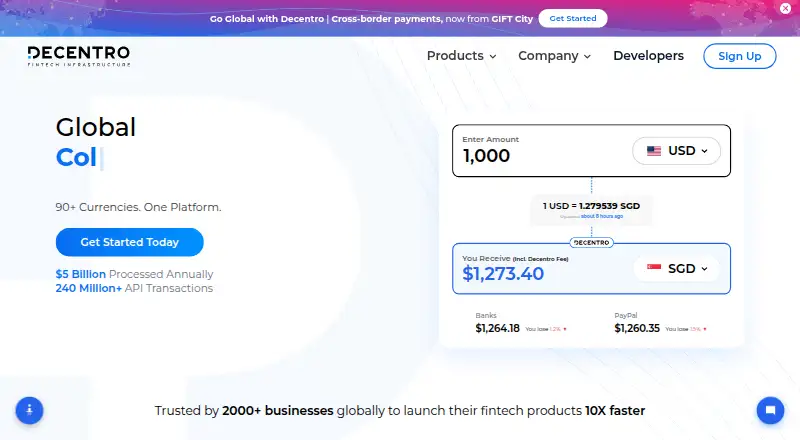Click the Sign Up button

(739, 56)
